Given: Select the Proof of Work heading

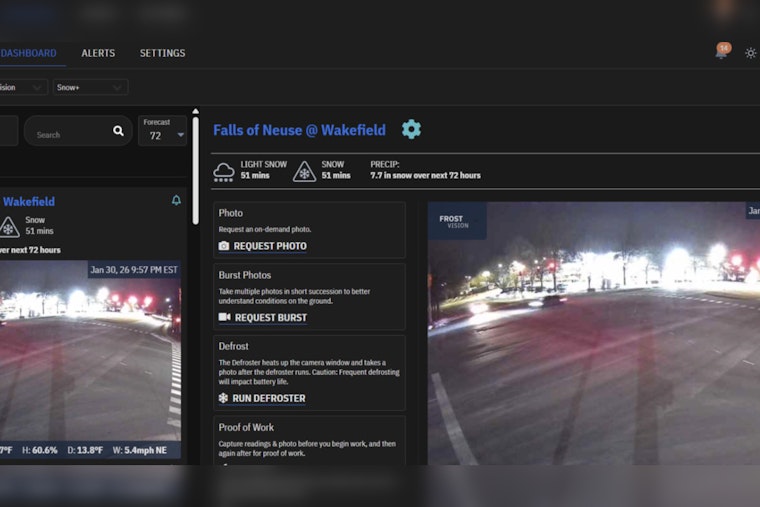Looking at the screenshot, I should 246,428.
